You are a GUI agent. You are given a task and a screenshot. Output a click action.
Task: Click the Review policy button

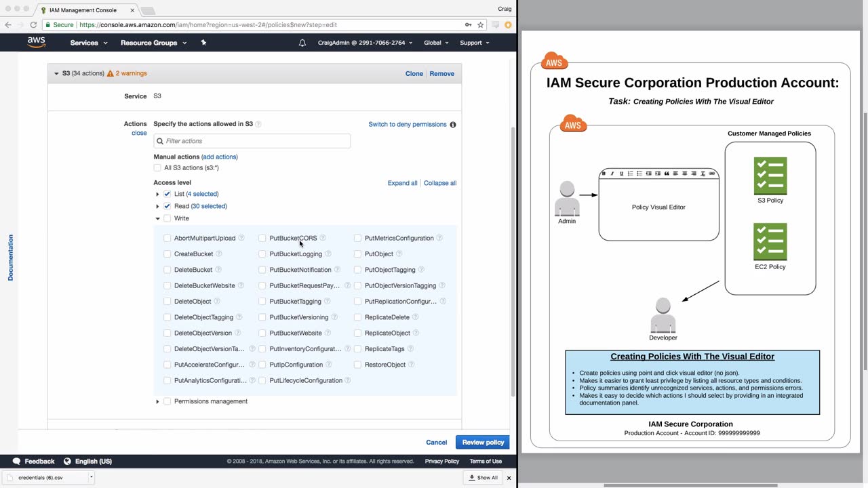click(483, 443)
